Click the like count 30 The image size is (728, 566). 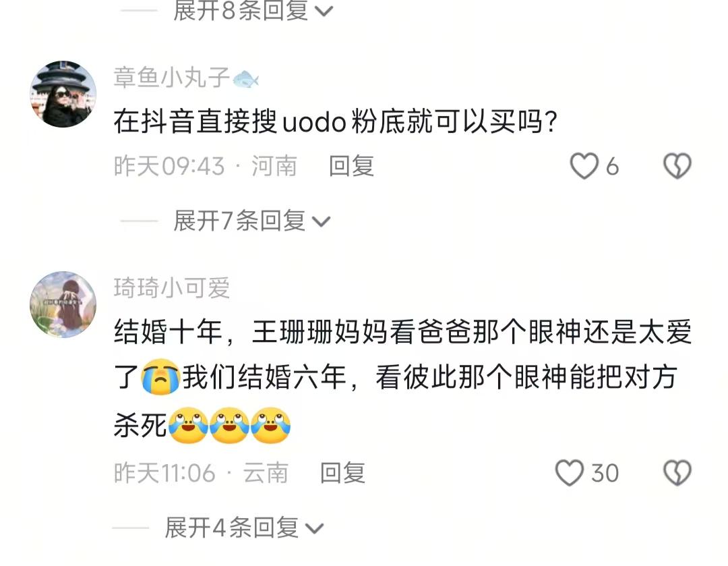tap(605, 474)
